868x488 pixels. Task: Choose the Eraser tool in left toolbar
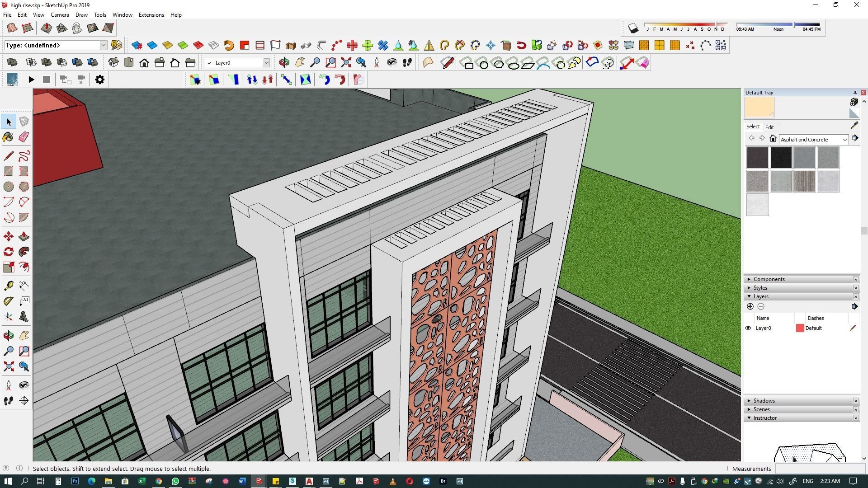click(x=24, y=137)
